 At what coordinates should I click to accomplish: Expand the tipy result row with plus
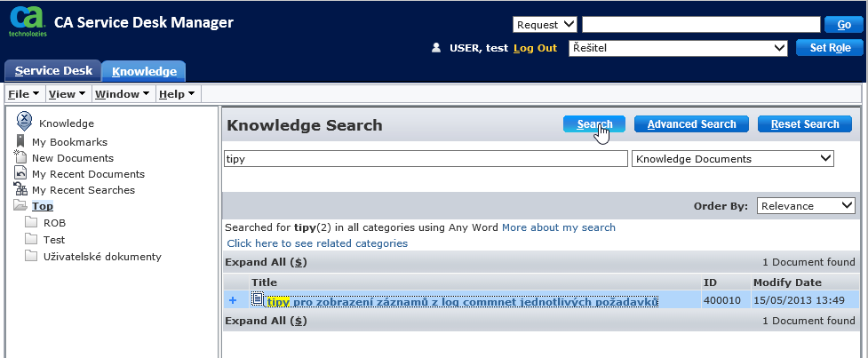(x=233, y=300)
